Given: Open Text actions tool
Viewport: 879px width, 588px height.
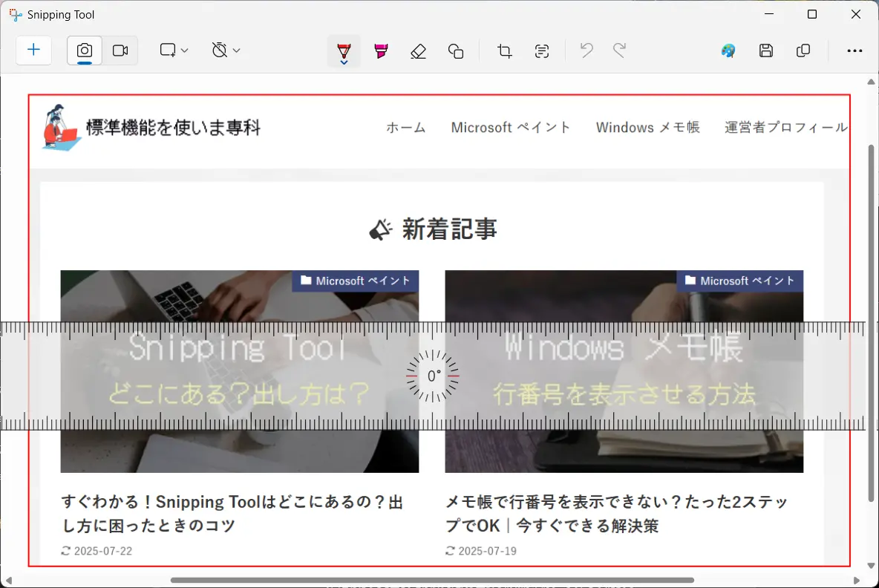Looking at the screenshot, I should pos(541,51).
